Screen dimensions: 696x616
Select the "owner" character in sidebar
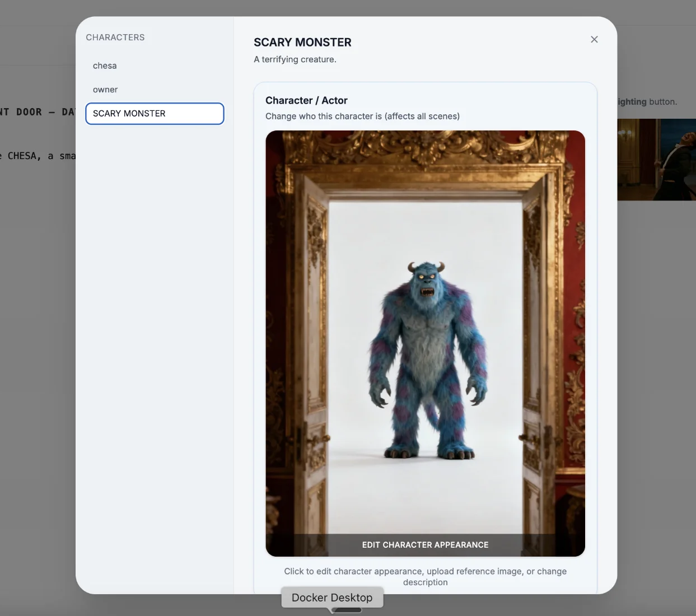(105, 89)
